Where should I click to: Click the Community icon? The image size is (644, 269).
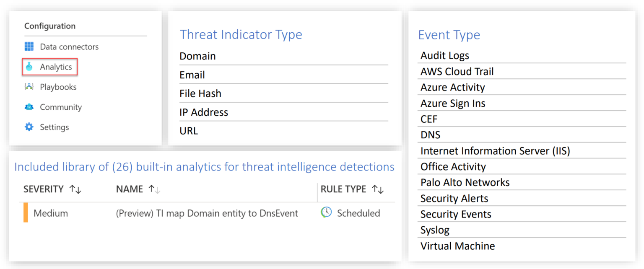pyautogui.click(x=29, y=107)
